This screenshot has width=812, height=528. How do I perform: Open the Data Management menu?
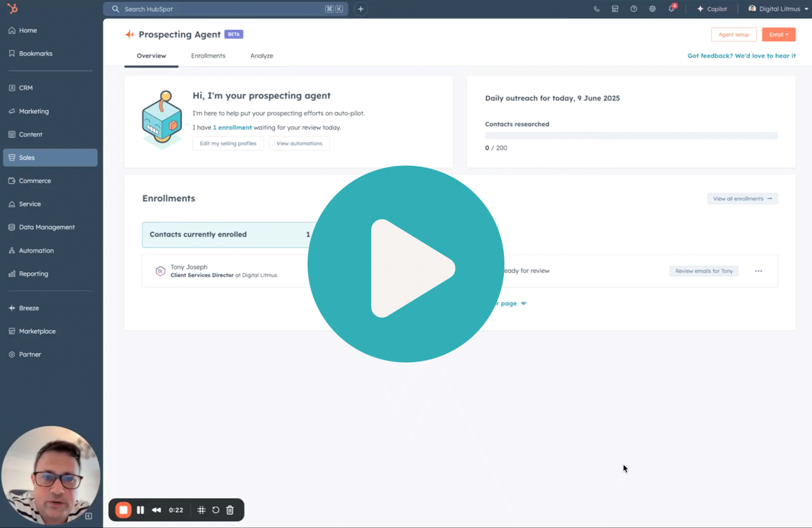coord(42,227)
